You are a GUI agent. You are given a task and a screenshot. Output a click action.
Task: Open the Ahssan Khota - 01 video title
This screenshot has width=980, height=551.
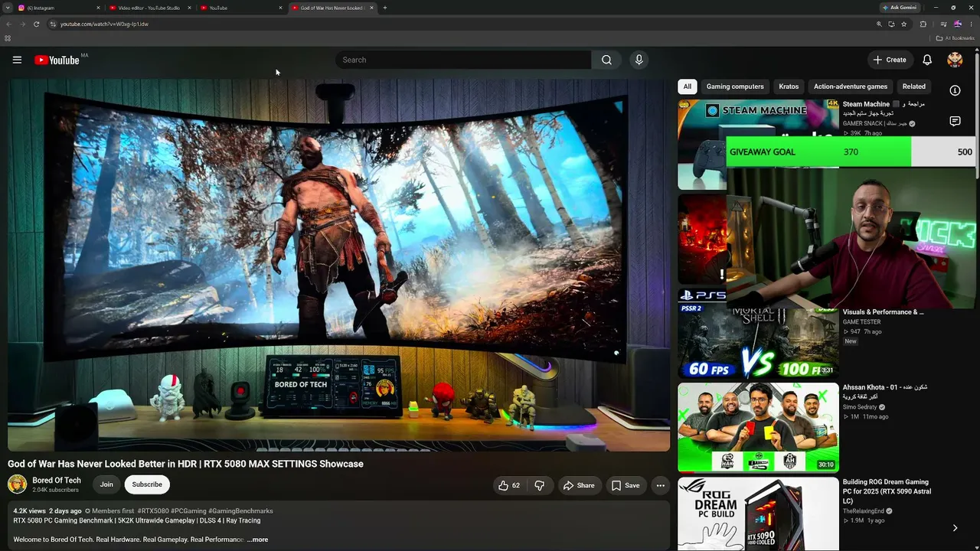coord(885,392)
